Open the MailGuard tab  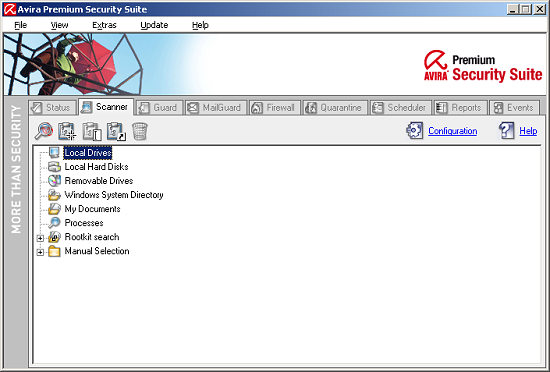(x=216, y=108)
